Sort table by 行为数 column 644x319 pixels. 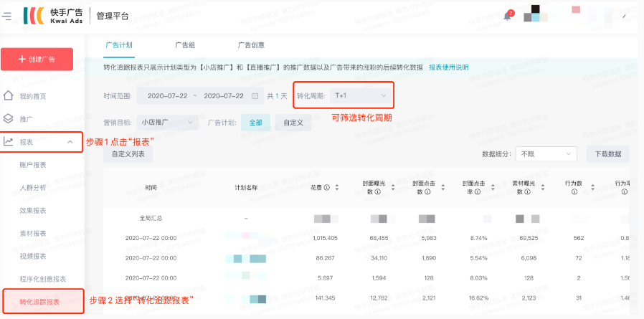[x=592, y=188]
